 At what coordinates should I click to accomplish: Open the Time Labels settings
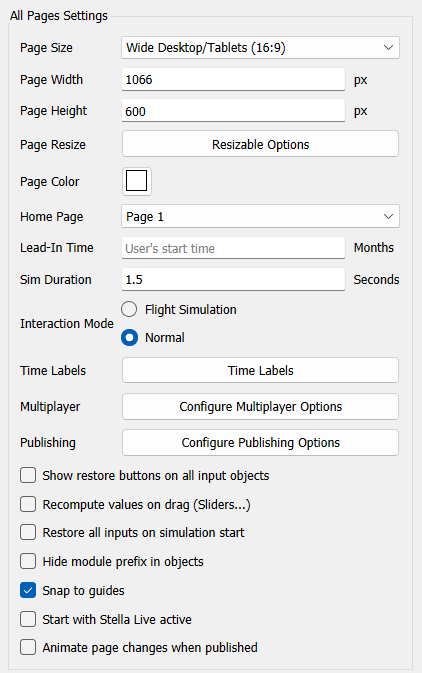coord(260,370)
